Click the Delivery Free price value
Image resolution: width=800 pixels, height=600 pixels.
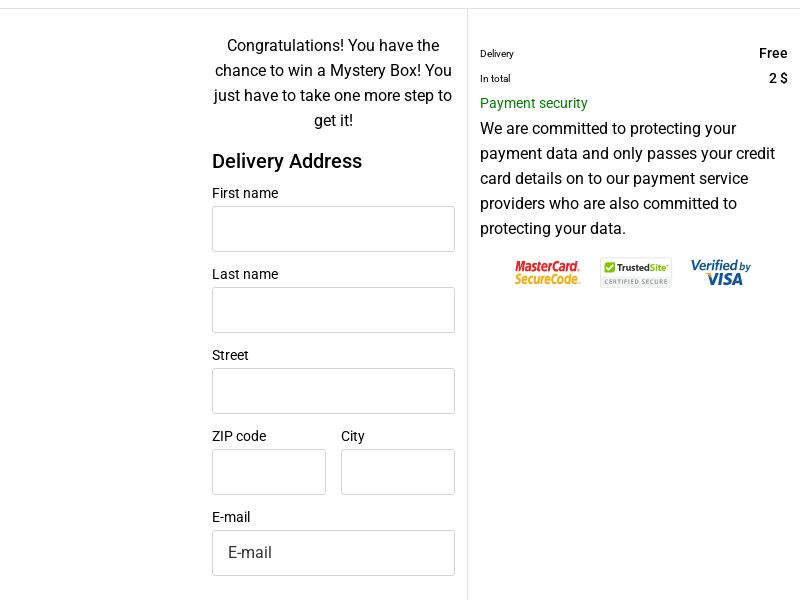tap(773, 53)
